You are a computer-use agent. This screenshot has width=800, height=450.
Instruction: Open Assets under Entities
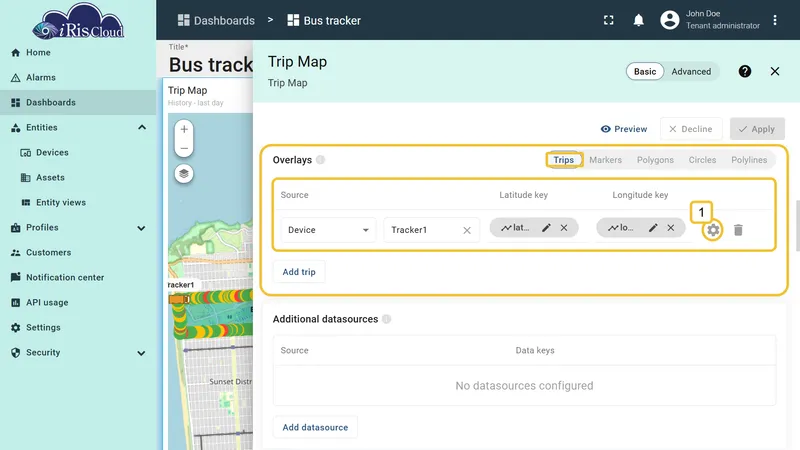point(78,178)
